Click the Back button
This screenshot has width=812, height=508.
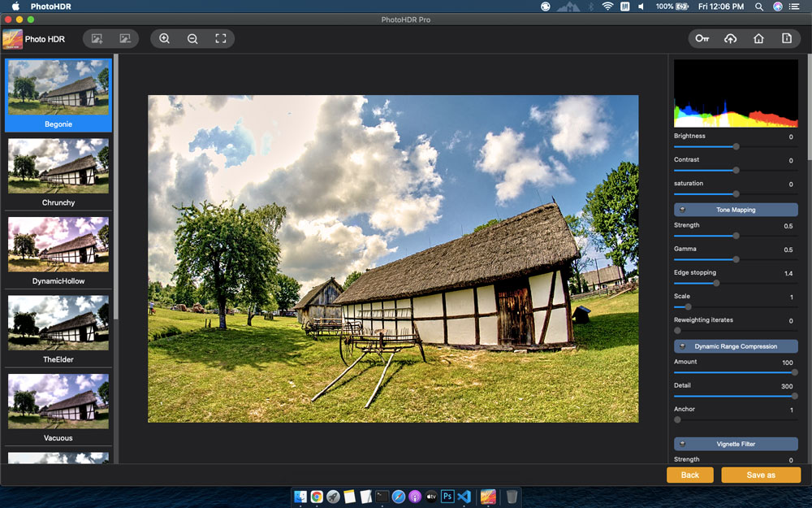point(689,475)
